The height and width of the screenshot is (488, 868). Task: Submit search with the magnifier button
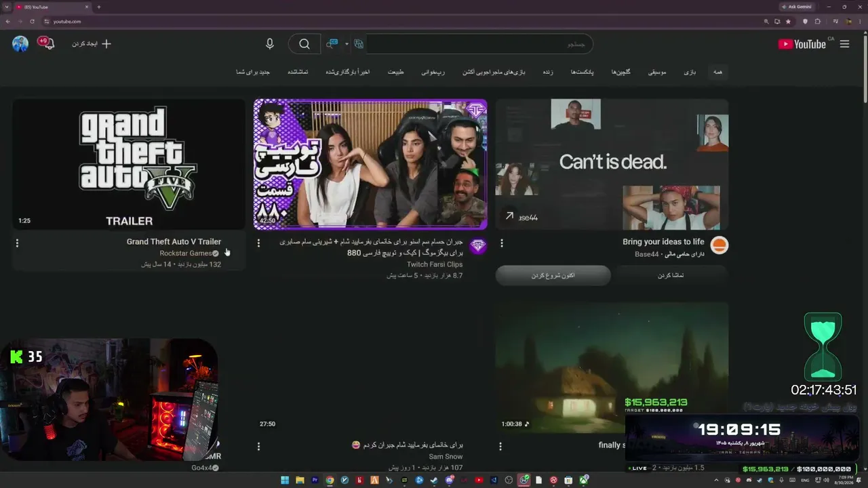point(304,44)
